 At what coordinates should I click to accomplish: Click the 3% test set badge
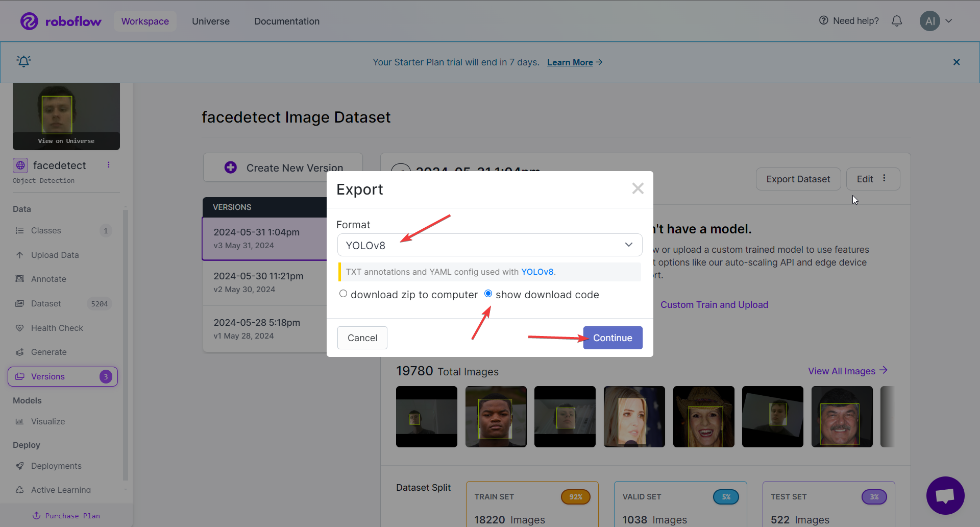874,497
